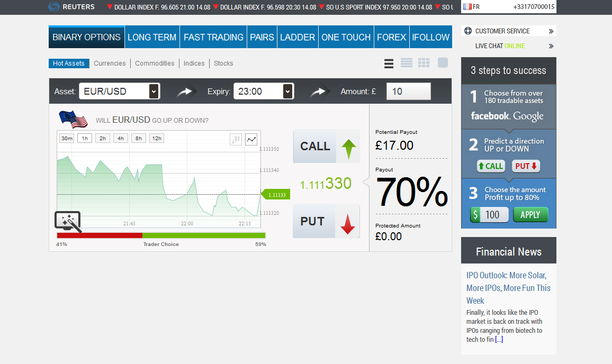
Task: Click the Google logo in step 1
Action: tap(528, 116)
